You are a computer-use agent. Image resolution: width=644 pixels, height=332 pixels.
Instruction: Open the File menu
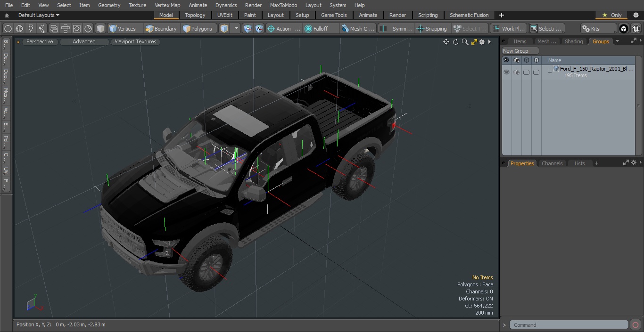9,5
